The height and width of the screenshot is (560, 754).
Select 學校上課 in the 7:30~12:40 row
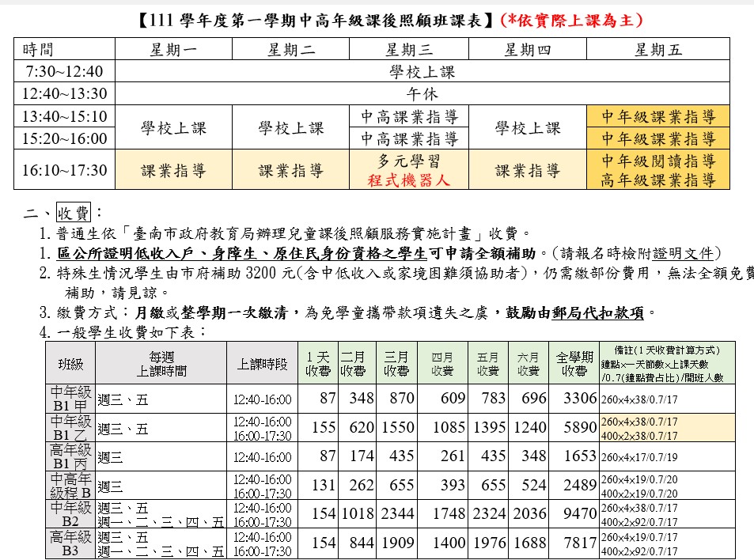(422, 72)
